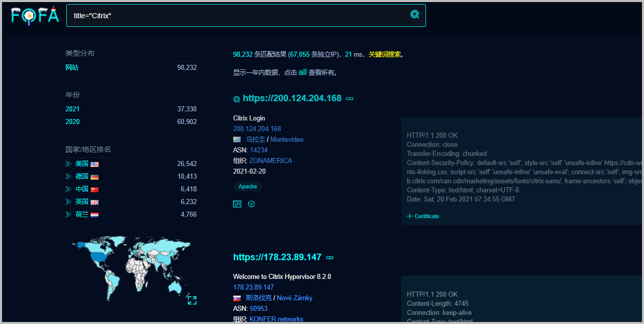
Task: Expand the 德国 country row chevron
Action: click(x=68, y=177)
